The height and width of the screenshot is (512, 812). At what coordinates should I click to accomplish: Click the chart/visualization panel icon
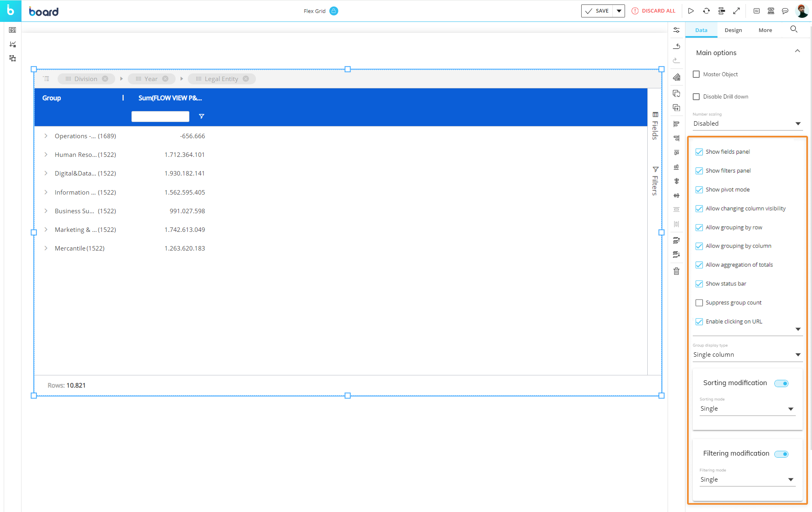click(13, 44)
